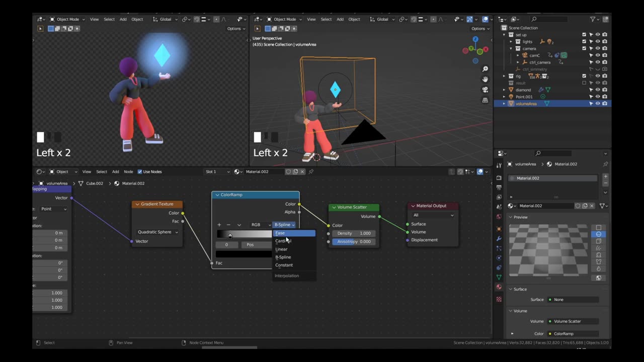Image resolution: width=644 pixels, height=362 pixels.
Task: Click add color stop plus in ColorRamp
Action: pos(219,225)
